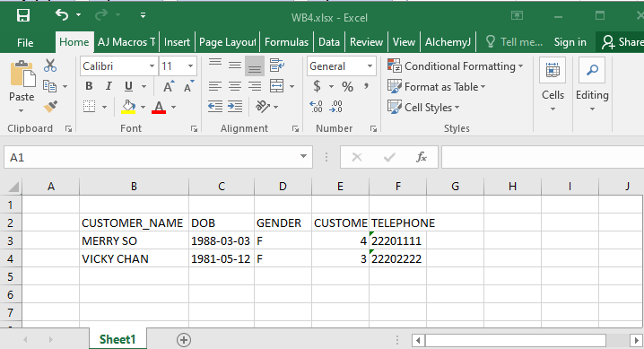Open the Calibri font name dropdown
The image size is (644, 349).
tap(152, 66)
